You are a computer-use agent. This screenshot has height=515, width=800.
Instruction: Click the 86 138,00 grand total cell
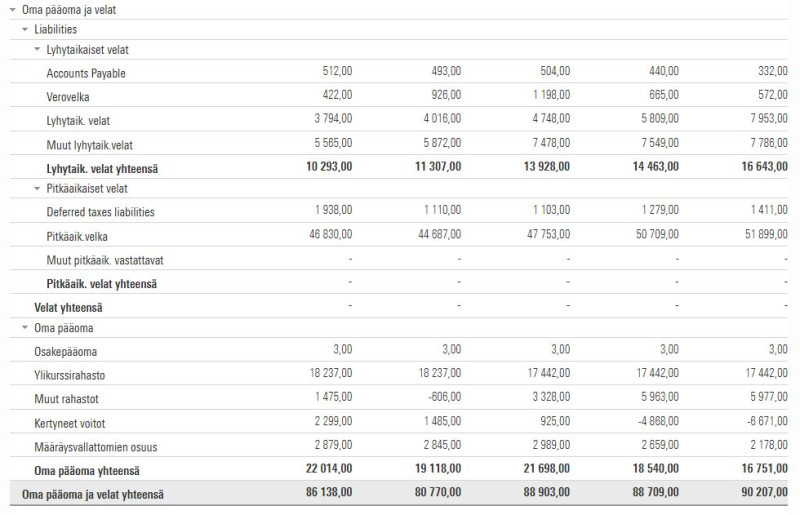329,492
